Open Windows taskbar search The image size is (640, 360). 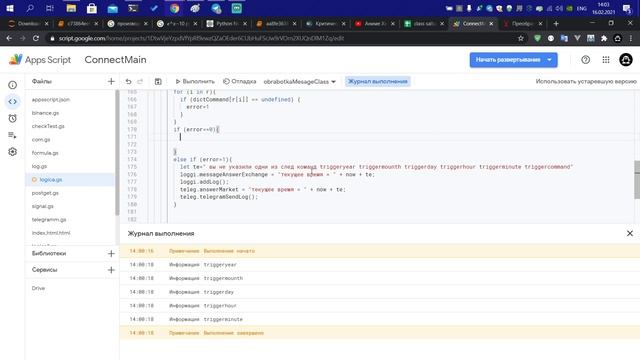pos(30,8)
